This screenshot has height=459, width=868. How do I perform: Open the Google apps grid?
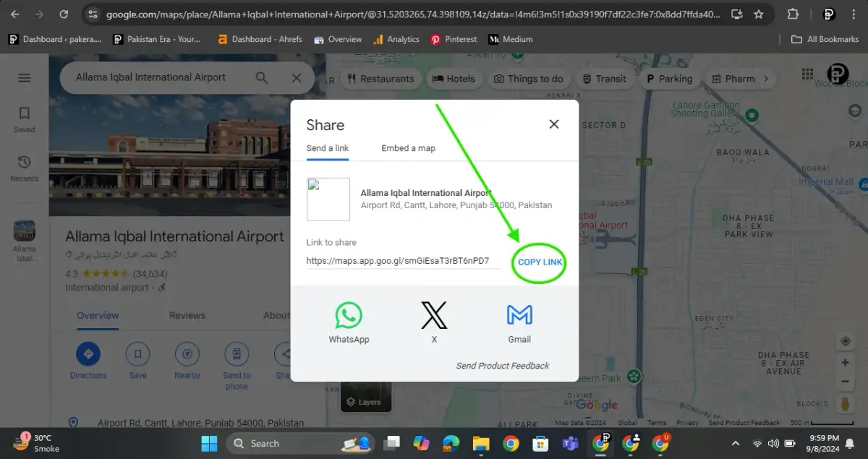coord(808,74)
